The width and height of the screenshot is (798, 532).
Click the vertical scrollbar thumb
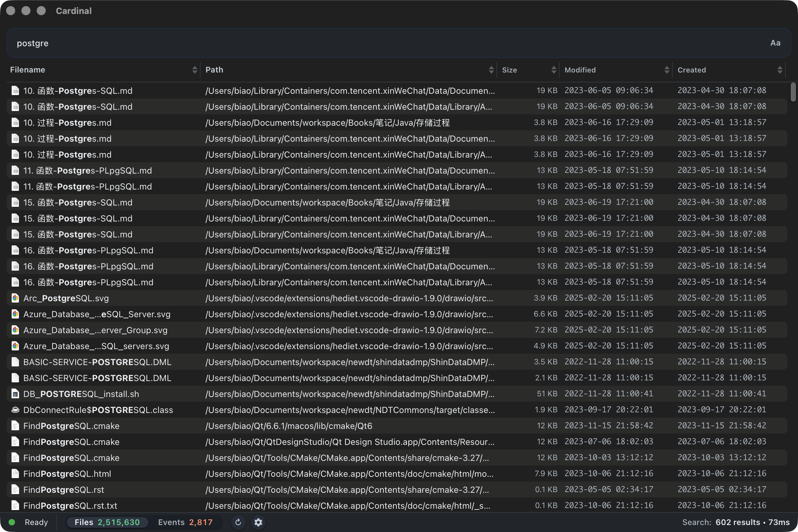coord(793,92)
